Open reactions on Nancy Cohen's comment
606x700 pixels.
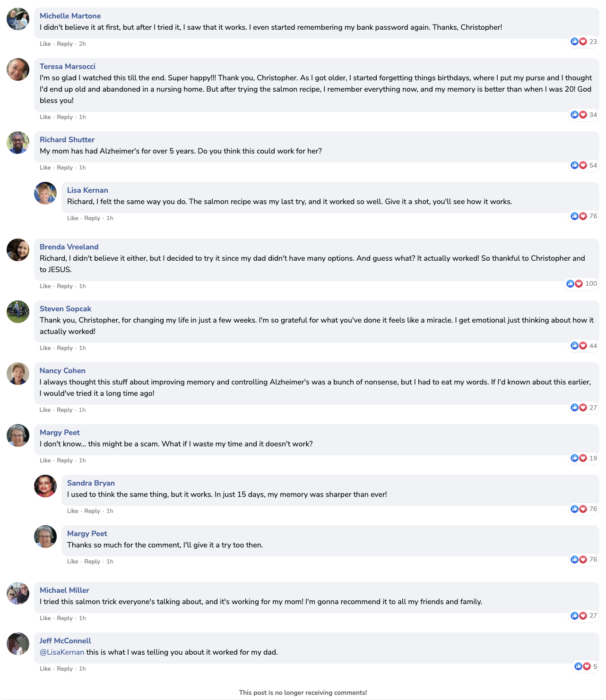pos(579,408)
